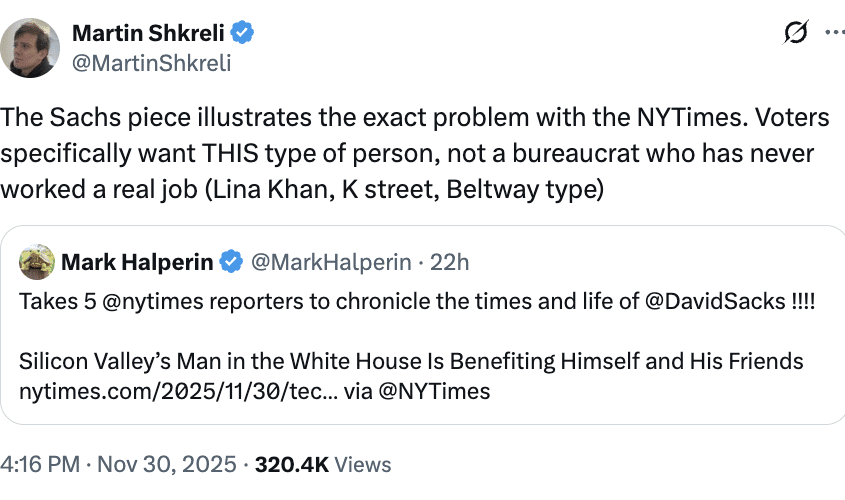Open the three-dot more options menu

(x=833, y=33)
